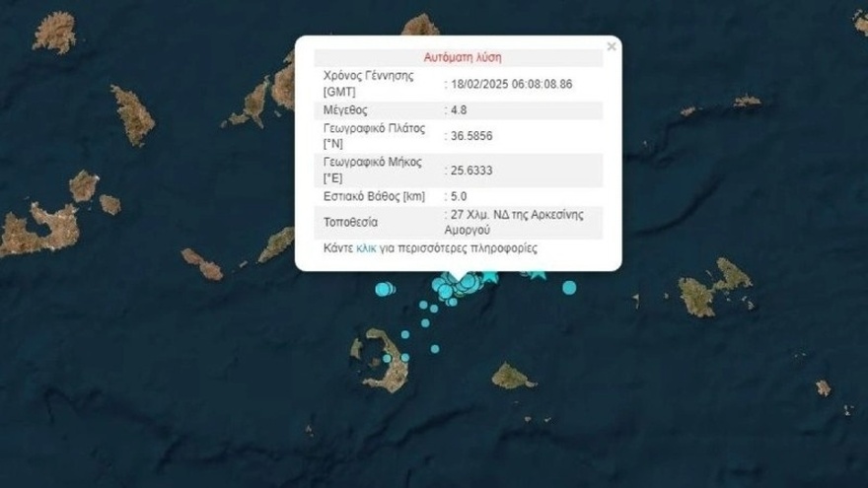The width and height of the screenshot is (868, 488).
Task: Select the large marker west of main cluster
Action: tap(385, 289)
